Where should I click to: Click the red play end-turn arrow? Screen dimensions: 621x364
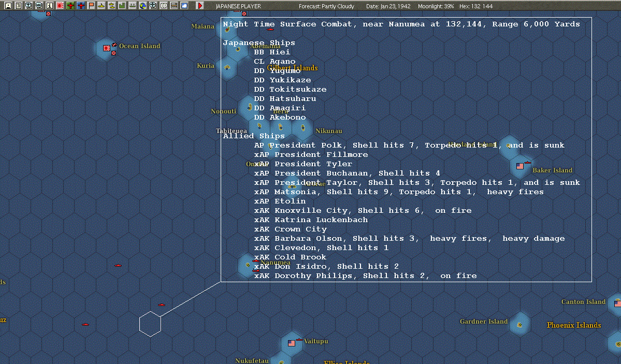click(x=199, y=6)
